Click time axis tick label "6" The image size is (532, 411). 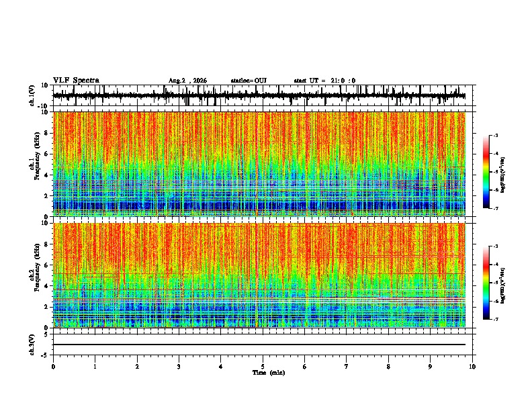pos(305,367)
